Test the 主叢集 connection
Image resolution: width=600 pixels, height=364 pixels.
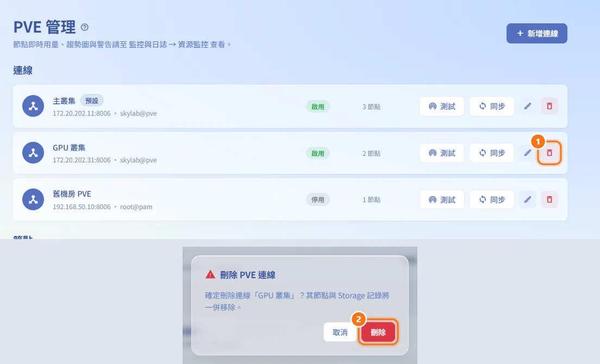pos(442,106)
